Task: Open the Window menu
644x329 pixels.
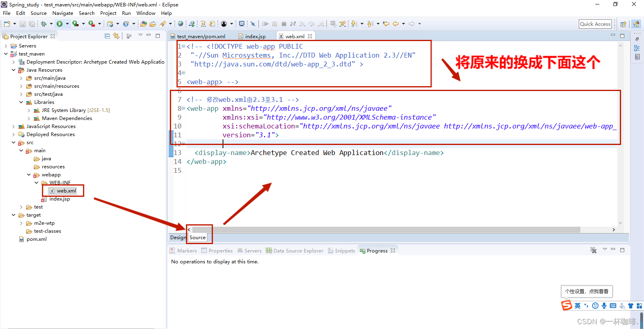Action: tap(146, 13)
